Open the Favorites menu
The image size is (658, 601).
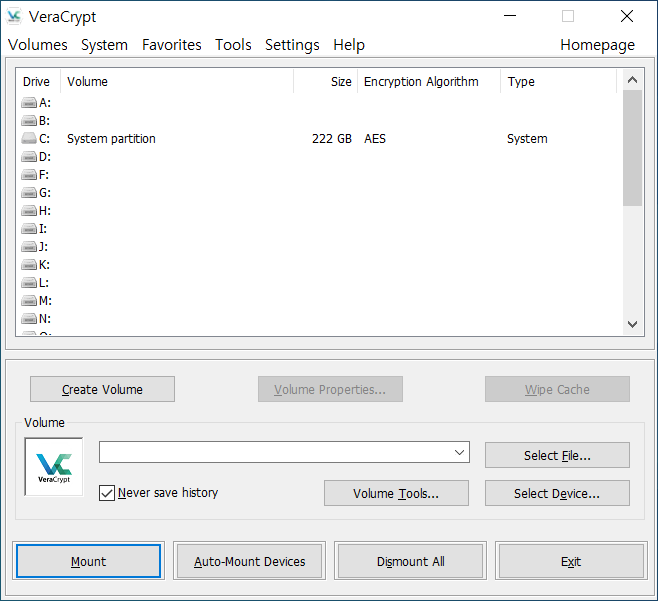click(172, 44)
